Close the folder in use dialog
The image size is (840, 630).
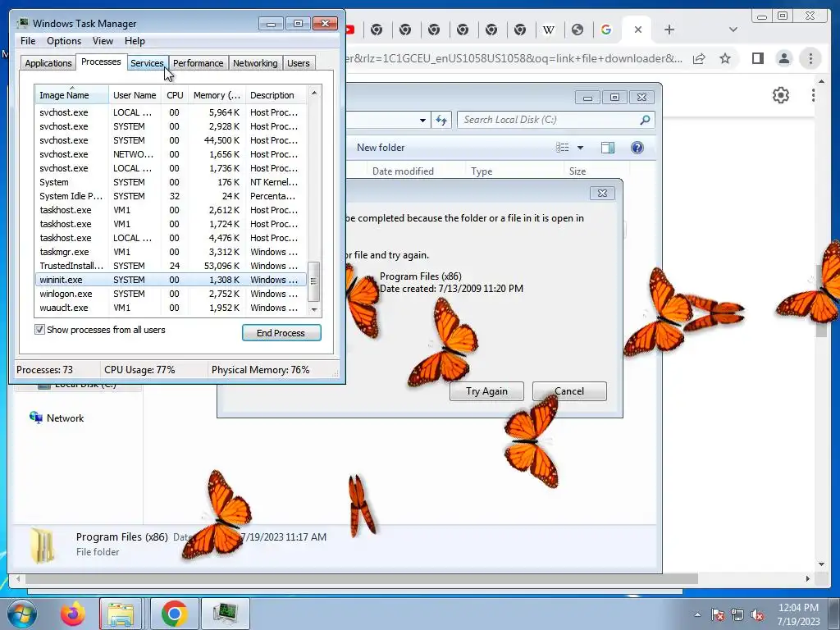(602, 194)
